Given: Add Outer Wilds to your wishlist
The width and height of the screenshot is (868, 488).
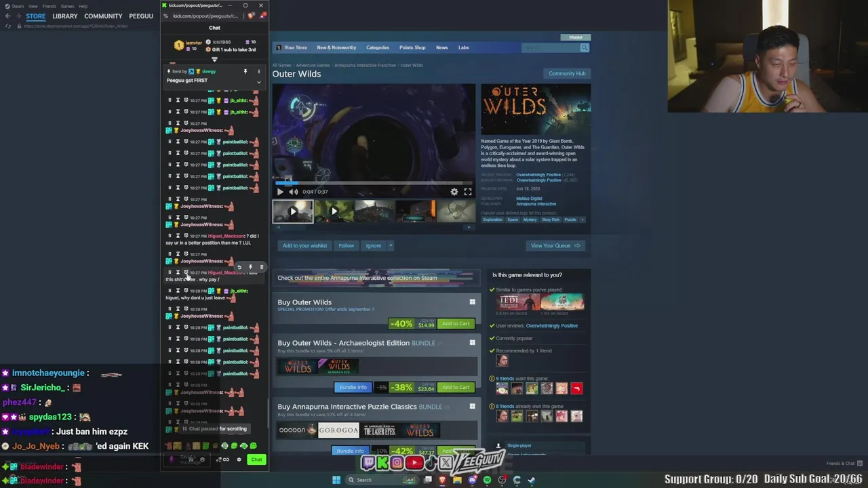Looking at the screenshot, I should pos(304,245).
